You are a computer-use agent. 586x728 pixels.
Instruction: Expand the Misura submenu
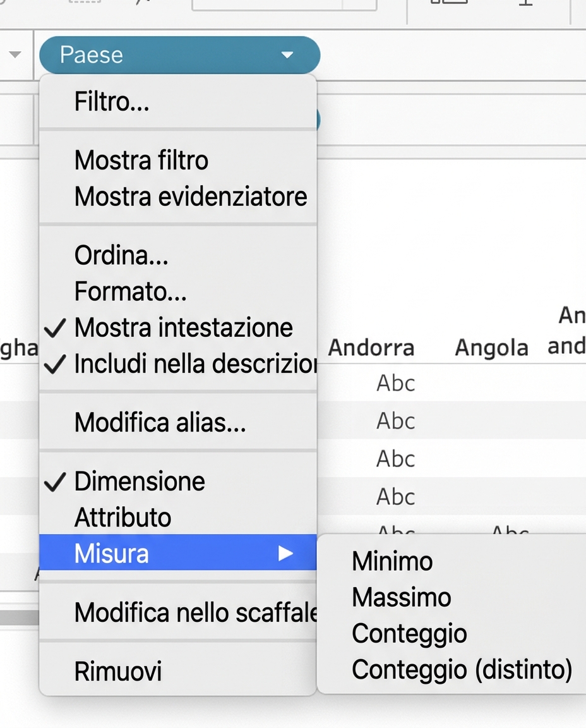pos(112,554)
